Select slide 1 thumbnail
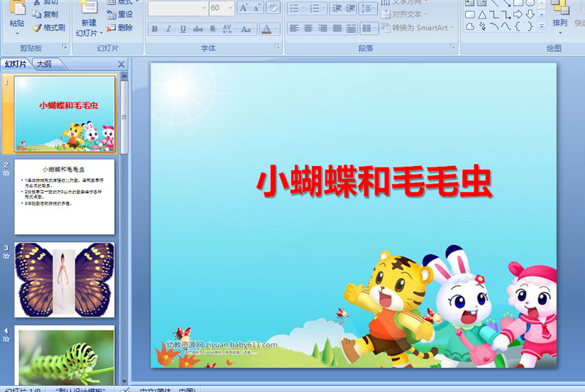 point(64,114)
